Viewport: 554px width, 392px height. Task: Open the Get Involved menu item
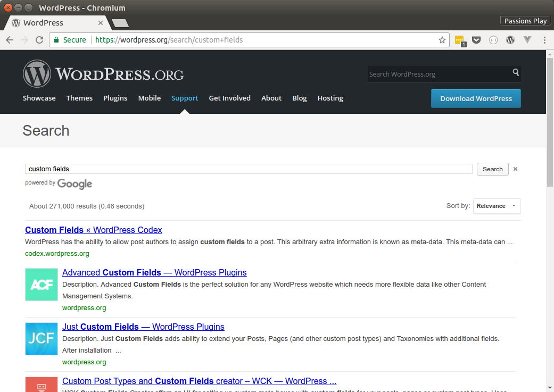coord(230,98)
